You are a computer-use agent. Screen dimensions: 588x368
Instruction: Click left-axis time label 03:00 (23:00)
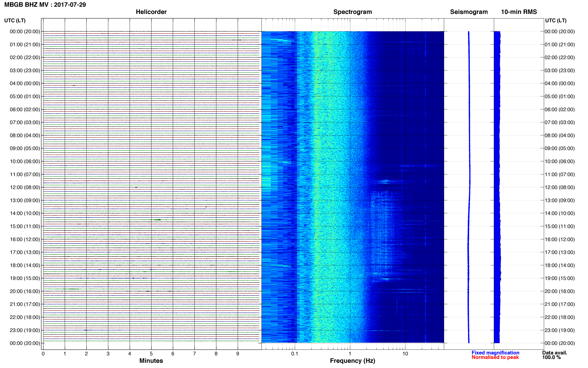tap(25, 71)
